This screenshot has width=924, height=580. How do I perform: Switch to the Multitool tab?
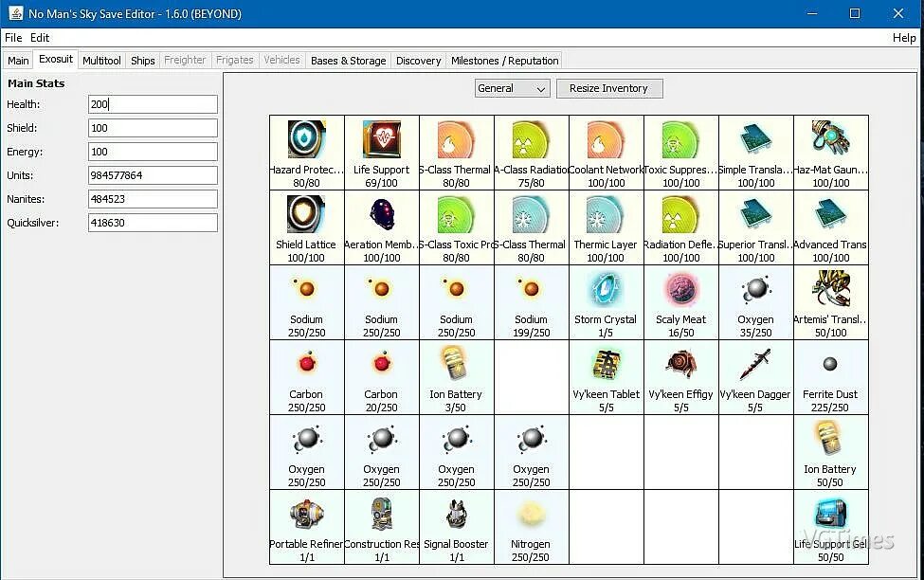[x=101, y=61]
